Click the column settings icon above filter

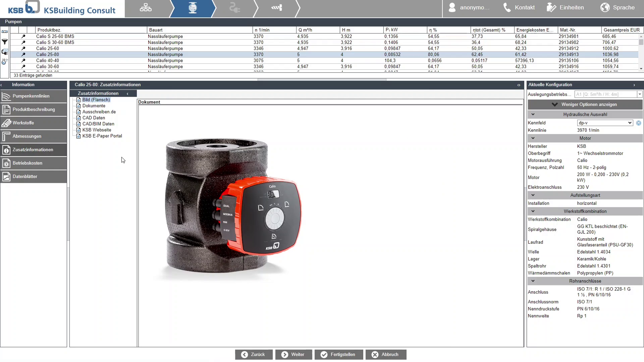pos(5,31)
